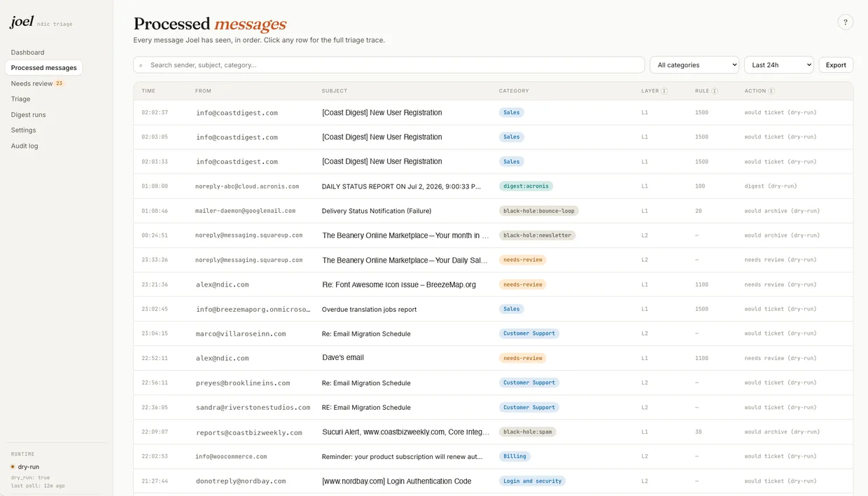The width and height of the screenshot is (868, 496).
Task: Click donotreply@nordbay.com sender
Action: click(x=241, y=481)
